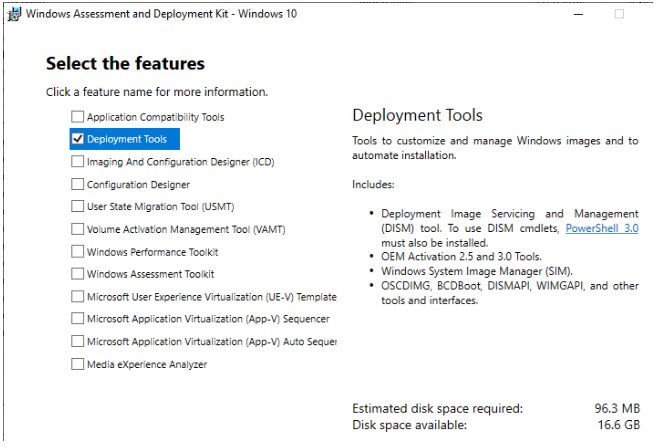Click the Windows ADK installer title bar icon
The image size is (668, 448).
[x=14, y=14]
